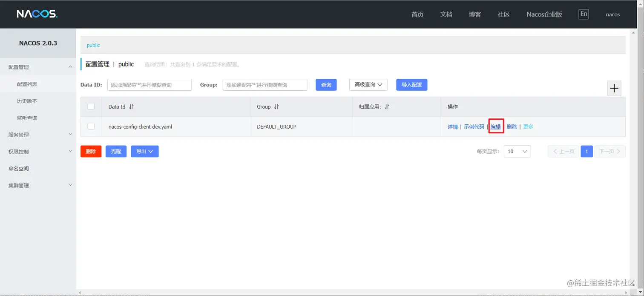Select the public namespace tab

[93, 45]
